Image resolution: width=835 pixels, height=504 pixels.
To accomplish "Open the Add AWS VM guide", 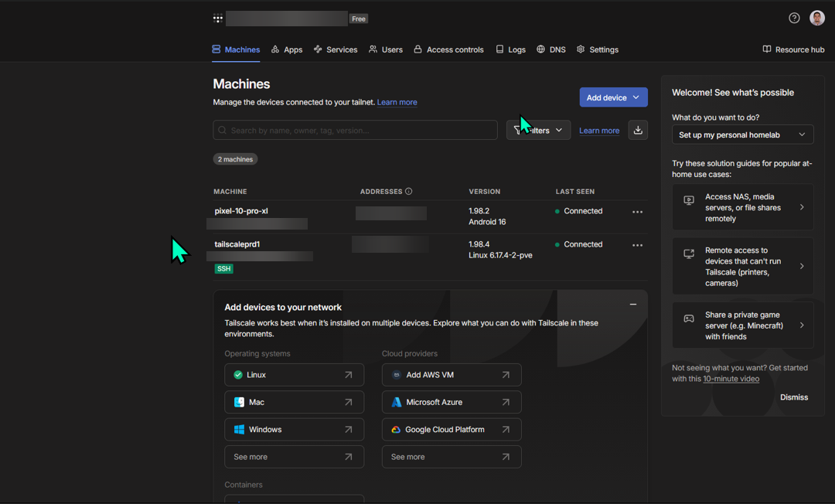I will click(452, 375).
